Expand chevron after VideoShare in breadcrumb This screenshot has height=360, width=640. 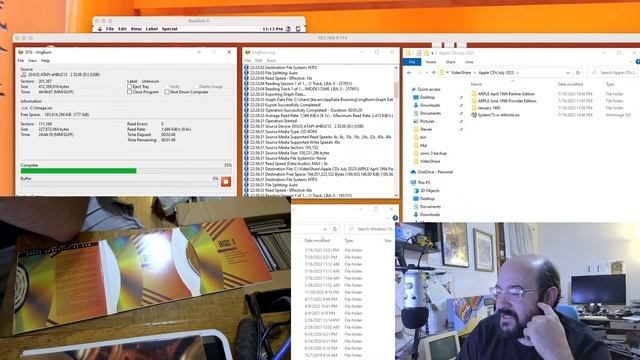tap(474, 73)
